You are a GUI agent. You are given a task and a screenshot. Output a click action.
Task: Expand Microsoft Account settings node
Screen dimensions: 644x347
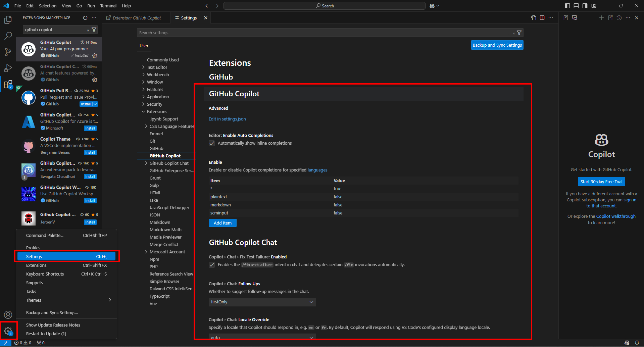pos(146,252)
